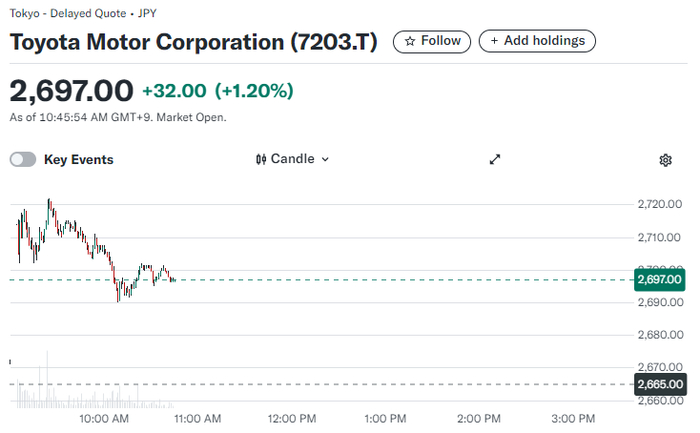700x433 pixels.
Task: Click the Follow button label
Action: click(441, 41)
